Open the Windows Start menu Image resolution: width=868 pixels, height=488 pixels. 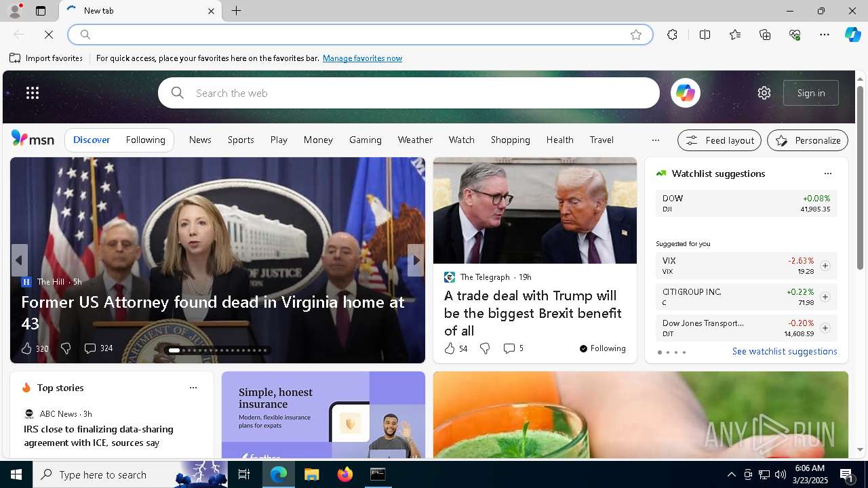[x=16, y=474]
